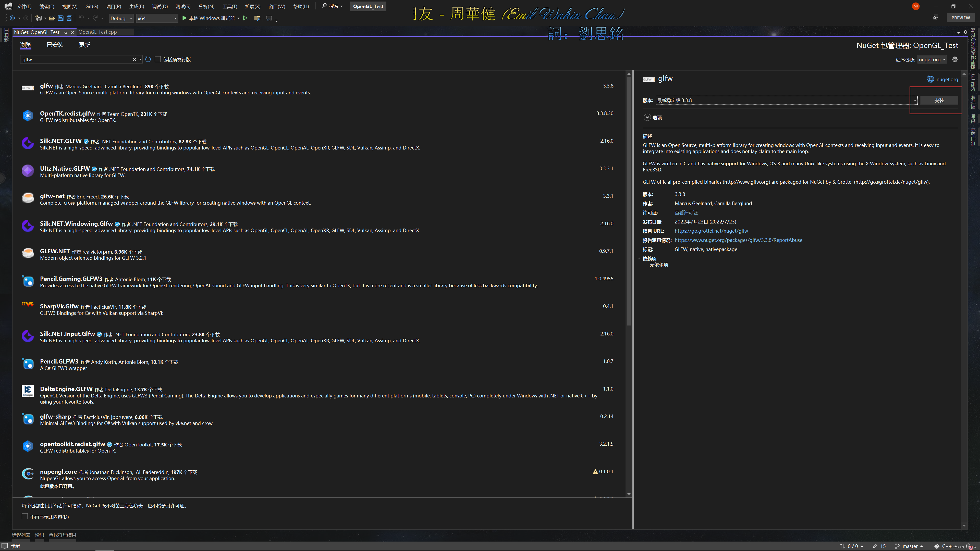Screen dimensions: 980x551
Task: Enable the 包括预发行版 checkbox
Action: (158, 59)
